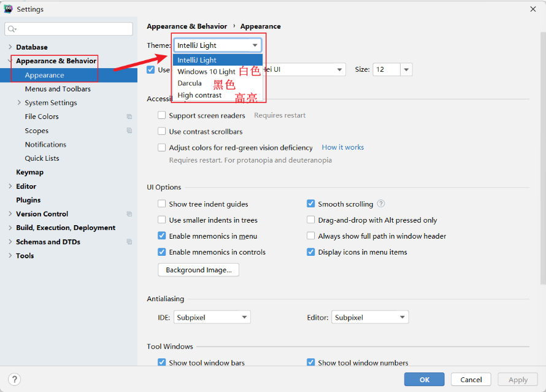Toggle Support screen readers checkbox
Image resolution: width=546 pixels, height=392 pixels.
pyautogui.click(x=161, y=115)
